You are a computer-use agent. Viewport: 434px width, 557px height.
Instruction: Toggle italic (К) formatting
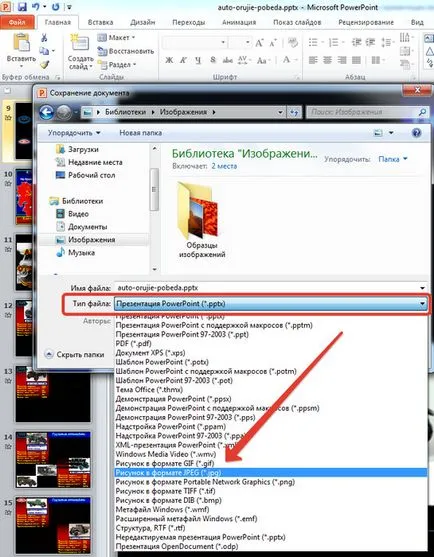(x=183, y=60)
